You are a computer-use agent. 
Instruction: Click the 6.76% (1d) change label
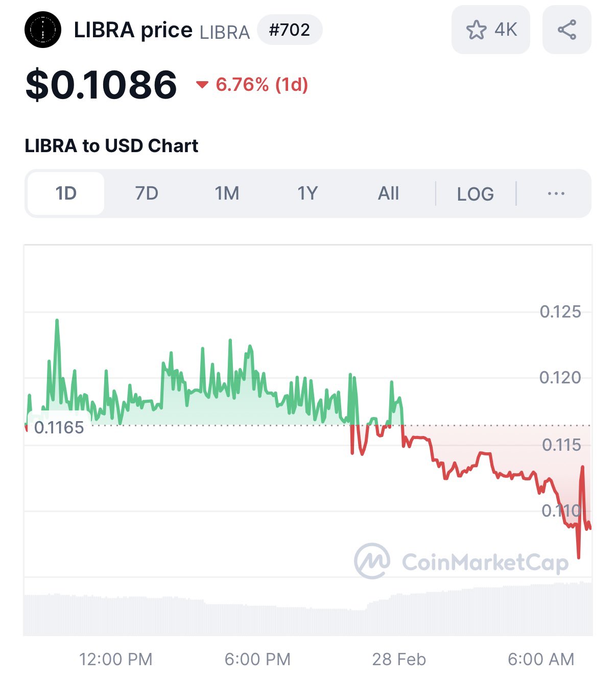[262, 85]
